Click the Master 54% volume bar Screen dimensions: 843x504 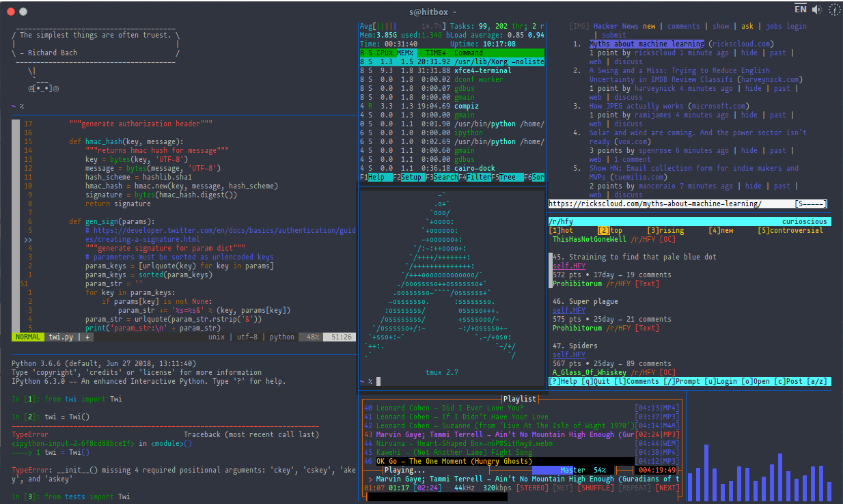572,470
